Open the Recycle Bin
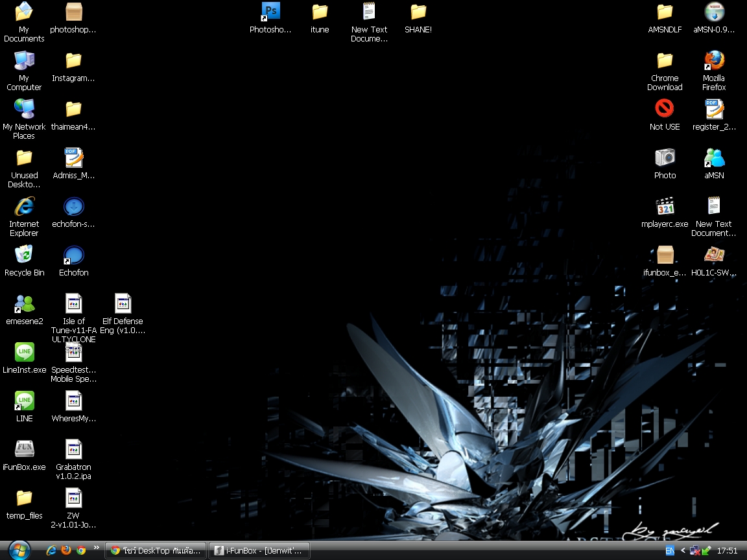747x560 pixels. point(24,254)
